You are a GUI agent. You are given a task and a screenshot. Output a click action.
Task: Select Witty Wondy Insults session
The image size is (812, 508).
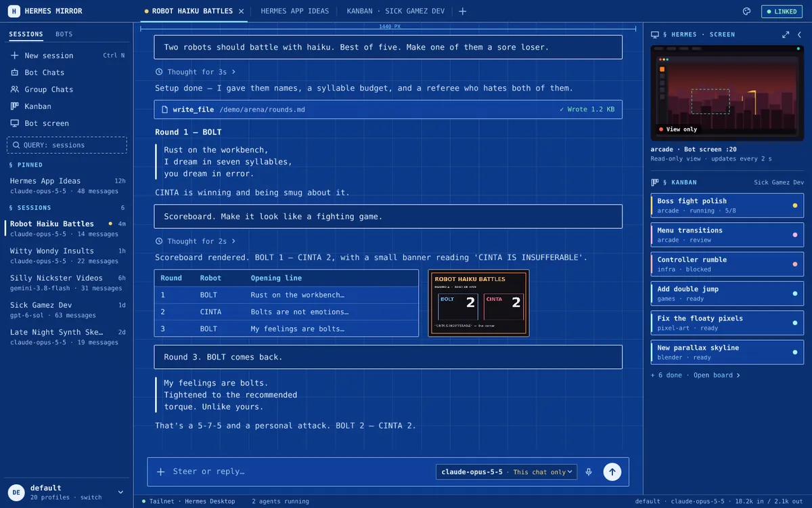[x=66, y=255]
